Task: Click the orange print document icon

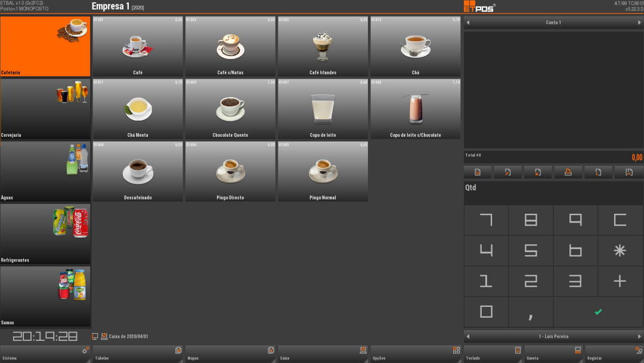Action: click(x=568, y=173)
